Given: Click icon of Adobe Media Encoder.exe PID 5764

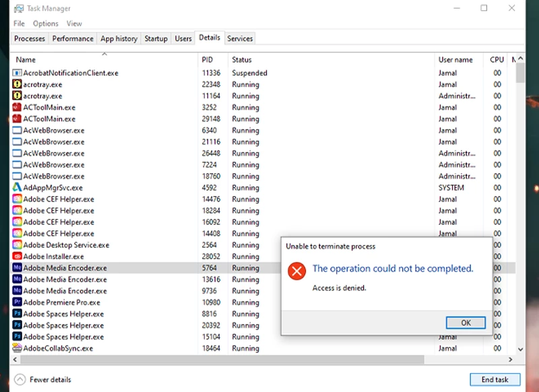Looking at the screenshot, I should (17, 268).
